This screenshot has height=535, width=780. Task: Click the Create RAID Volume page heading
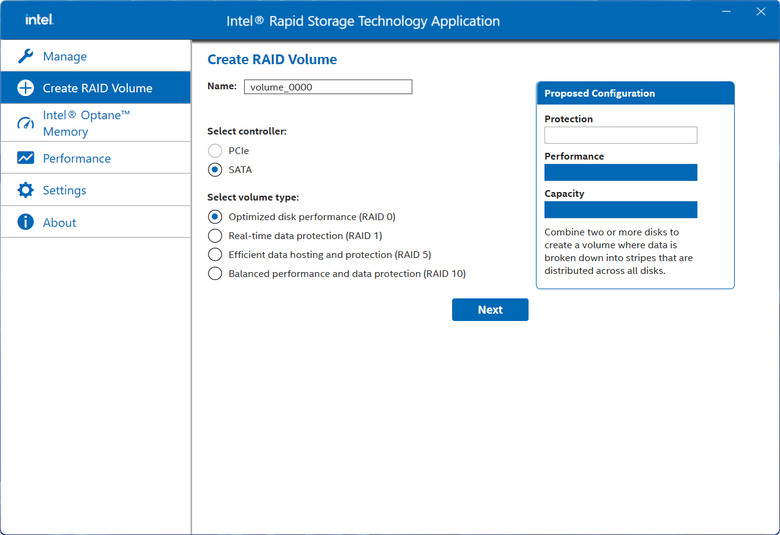coord(272,59)
